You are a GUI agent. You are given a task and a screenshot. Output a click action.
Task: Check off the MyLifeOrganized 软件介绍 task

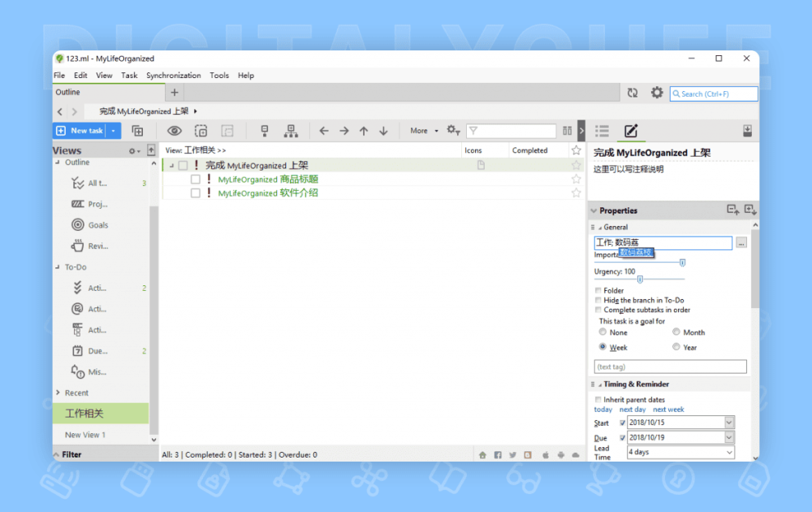point(195,193)
